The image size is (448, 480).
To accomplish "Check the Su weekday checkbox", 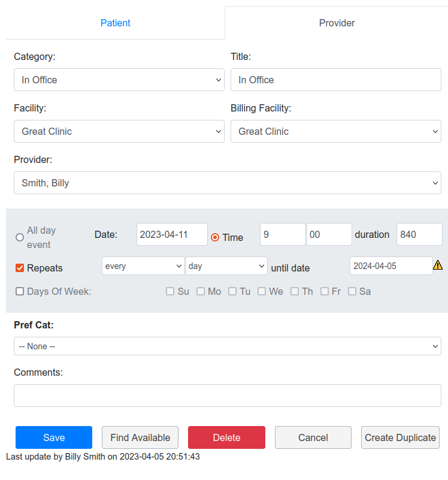I will (x=169, y=291).
